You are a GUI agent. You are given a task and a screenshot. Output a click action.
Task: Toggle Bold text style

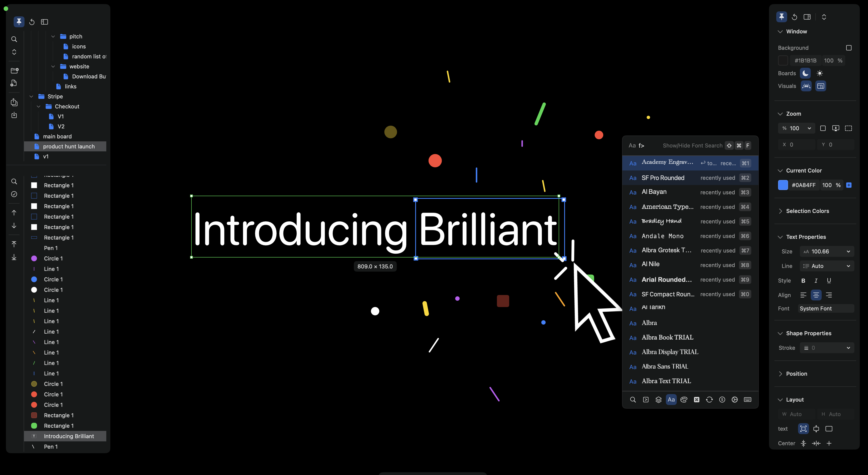click(803, 280)
